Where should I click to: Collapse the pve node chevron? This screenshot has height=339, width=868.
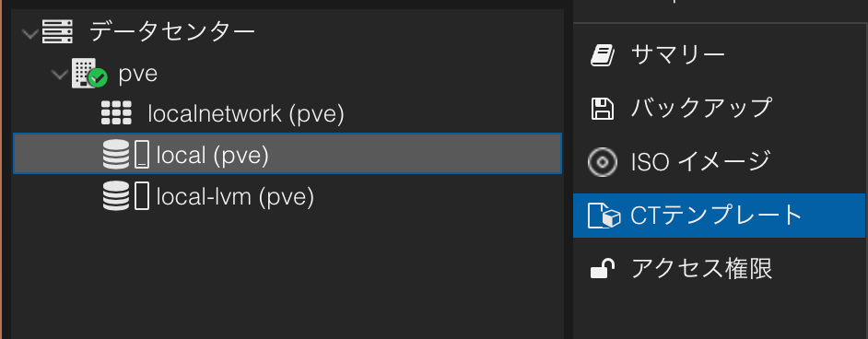(x=60, y=74)
